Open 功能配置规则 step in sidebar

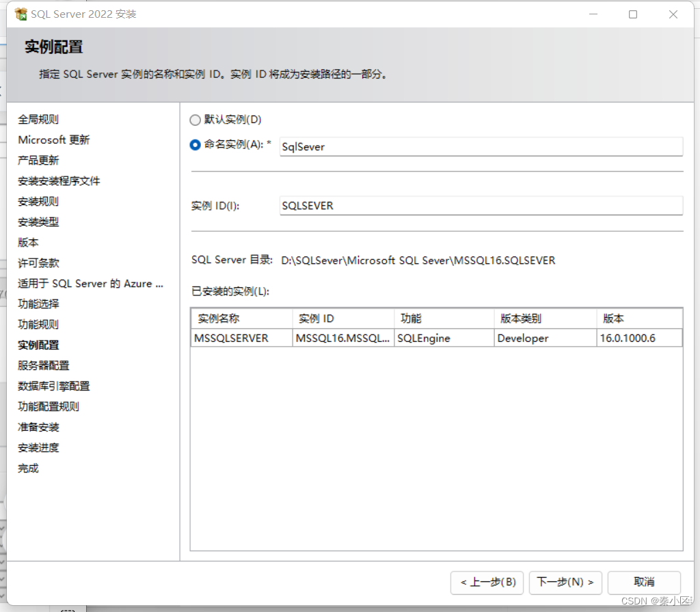[49, 406]
